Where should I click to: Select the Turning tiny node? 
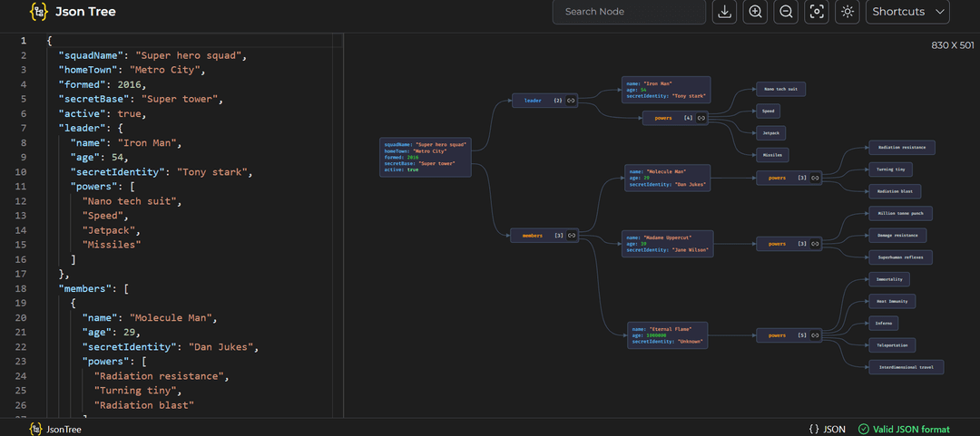[891, 170]
